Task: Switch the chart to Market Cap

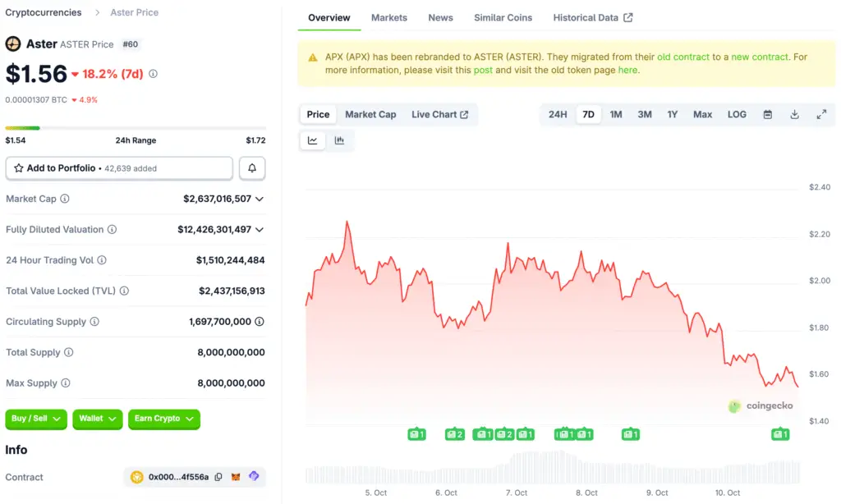Action: (x=370, y=115)
